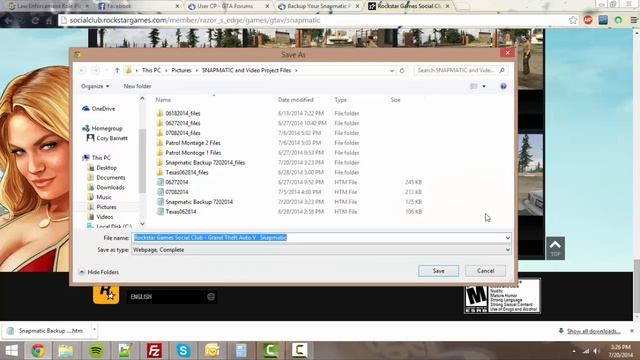Image resolution: width=640 pixels, height=360 pixels.
Task: Click the Search SNAPMATIC search box
Action: [x=461, y=70]
